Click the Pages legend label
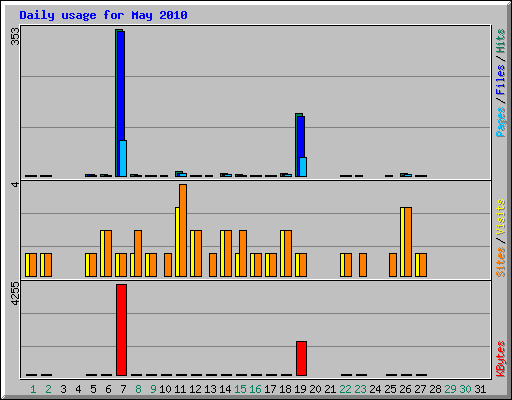512x400 pixels. pyautogui.click(x=500, y=122)
